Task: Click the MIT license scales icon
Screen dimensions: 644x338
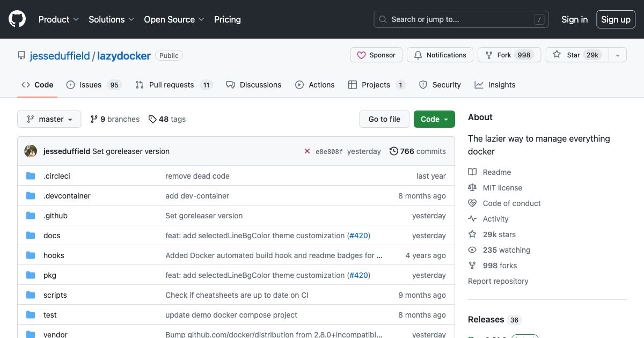Action: pos(472,187)
